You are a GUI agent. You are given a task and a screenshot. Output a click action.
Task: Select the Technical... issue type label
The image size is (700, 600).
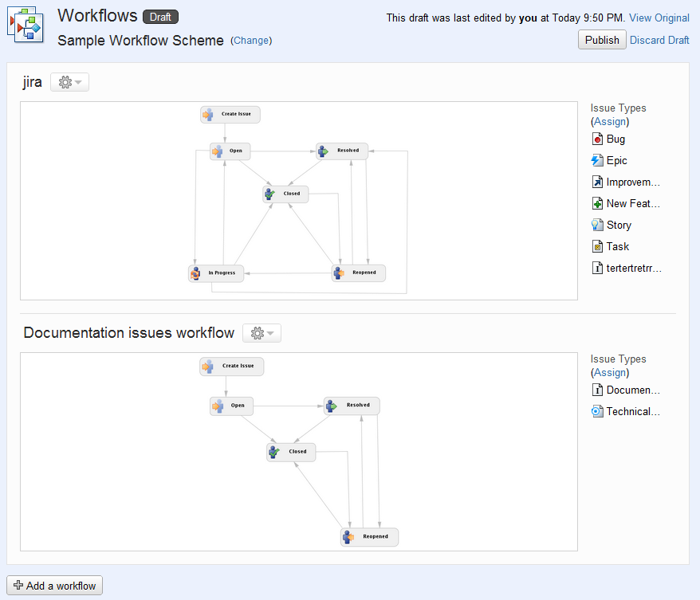pos(633,411)
